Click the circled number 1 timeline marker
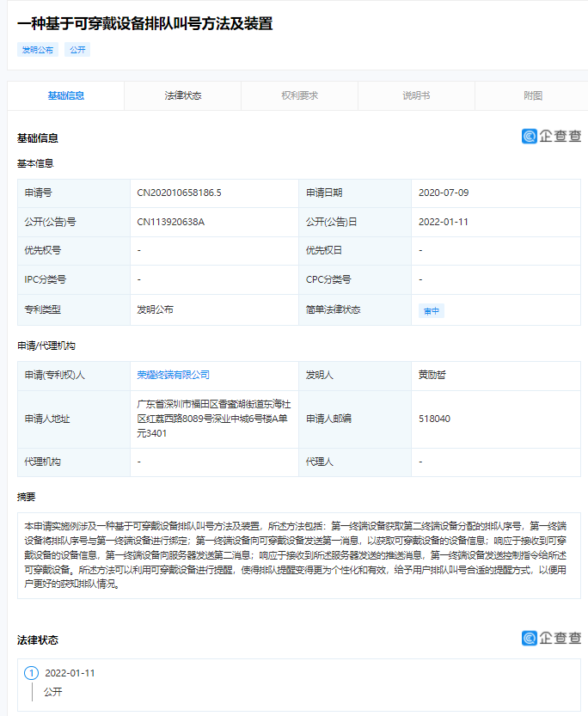This screenshot has width=588, height=716. coord(32,673)
